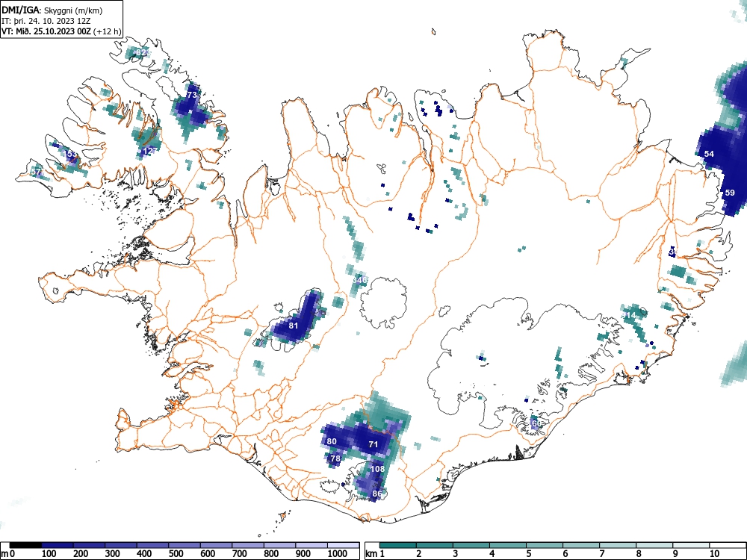Click the 800 legend tick label

[272, 554]
